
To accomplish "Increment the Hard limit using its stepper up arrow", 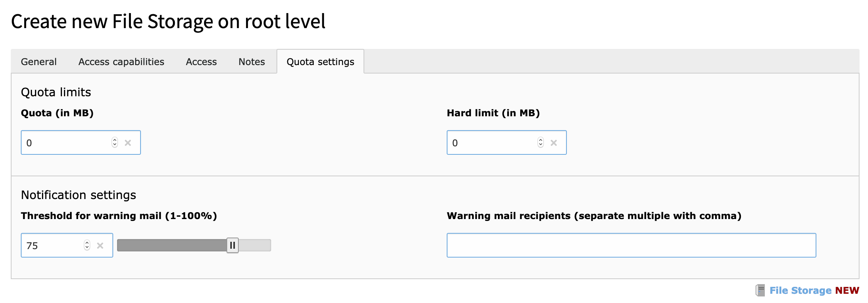I will (x=540, y=140).
